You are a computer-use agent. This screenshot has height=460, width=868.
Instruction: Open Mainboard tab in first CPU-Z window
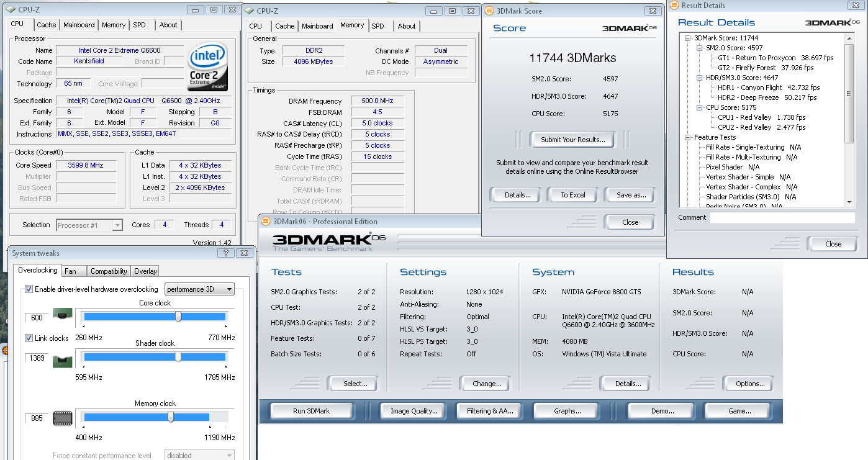(79, 25)
